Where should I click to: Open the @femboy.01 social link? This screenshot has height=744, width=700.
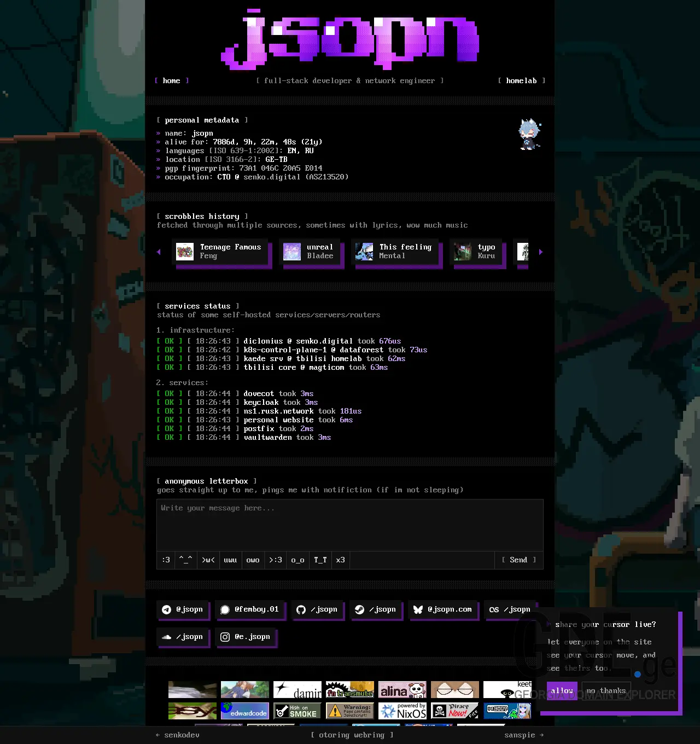pyautogui.click(x=250, y=609)
